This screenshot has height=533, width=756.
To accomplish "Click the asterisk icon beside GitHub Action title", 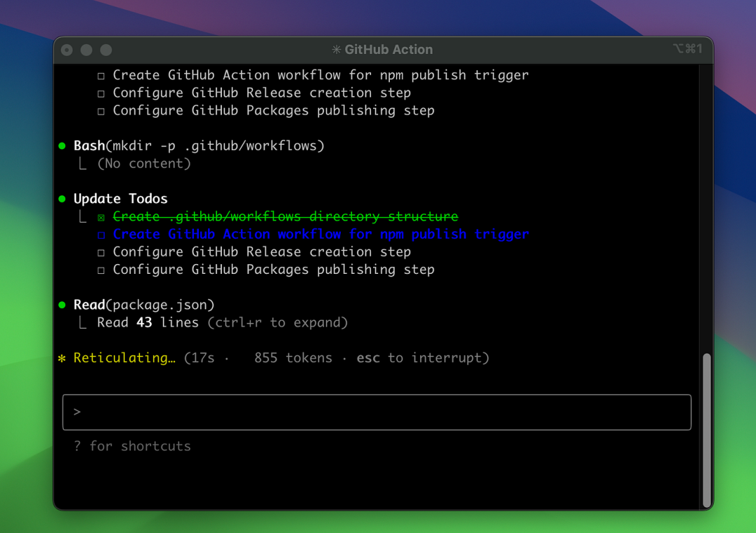I will coord(336,50).
